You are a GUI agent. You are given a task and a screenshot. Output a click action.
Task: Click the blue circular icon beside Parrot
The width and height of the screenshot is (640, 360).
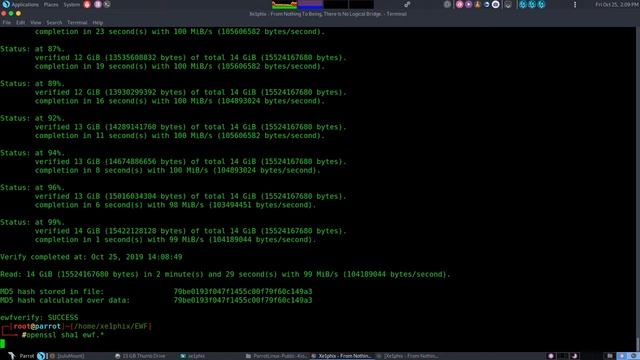point(41,356)
